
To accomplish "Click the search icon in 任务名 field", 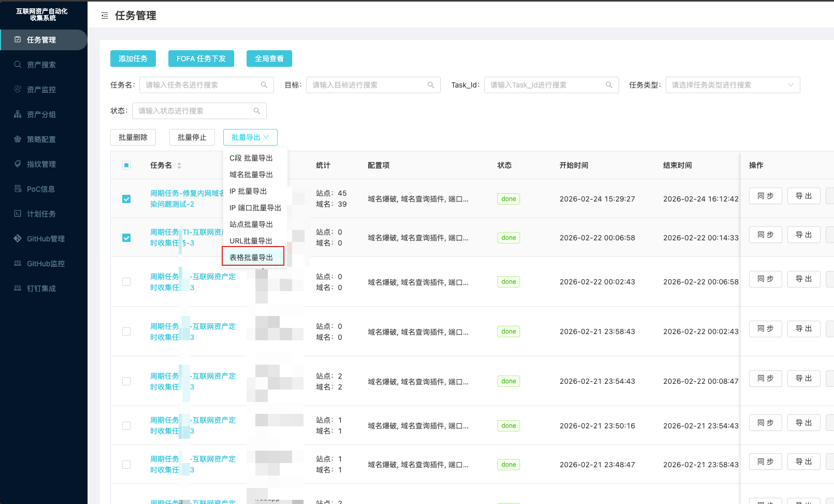I will click(x=264, y=85).
